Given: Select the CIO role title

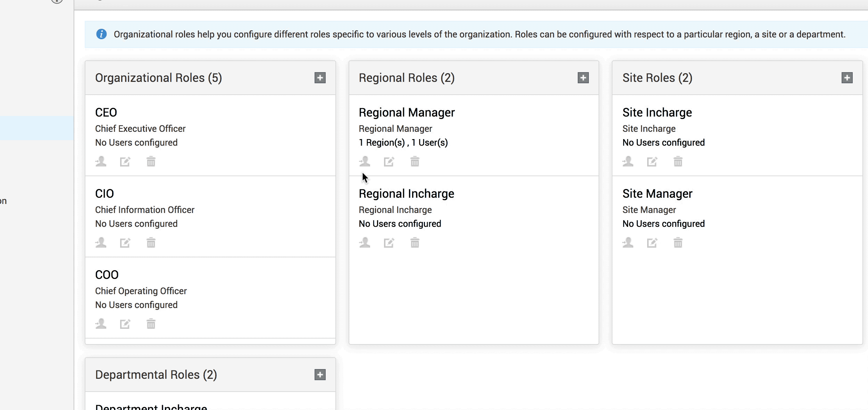Looking at the screenshot, I should click(x=104, y=194).
